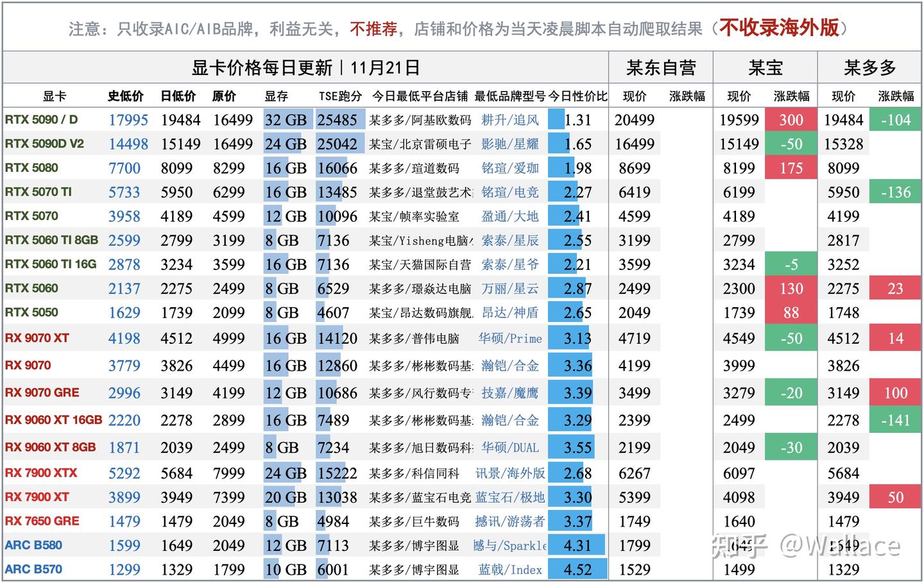Click the 讯景/海外版 brand model cell

point(510,473)
